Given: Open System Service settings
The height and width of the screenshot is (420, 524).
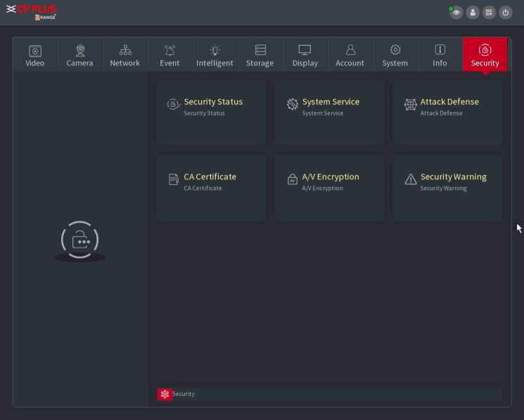Looking at the screenshot, I should [330, 113].
